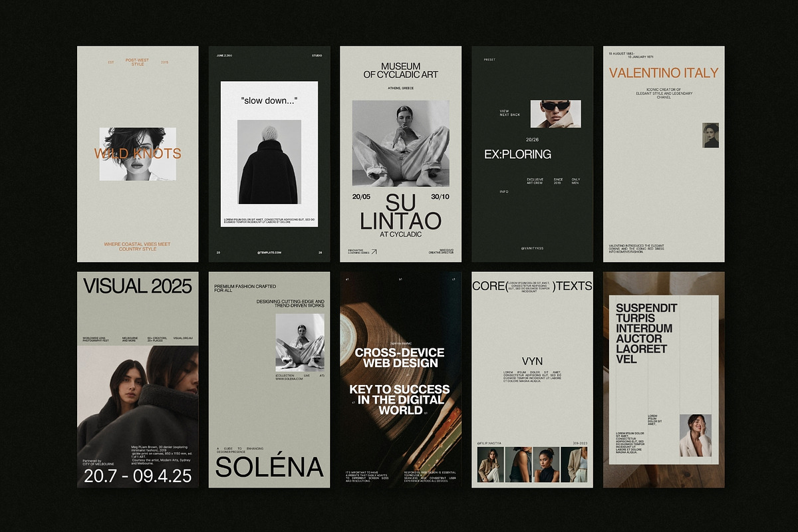The width and height of the screenshot is (798, 532).
Task: Click the ATHENS, GREECE subtitle
Action: click(x=401, y=90)
